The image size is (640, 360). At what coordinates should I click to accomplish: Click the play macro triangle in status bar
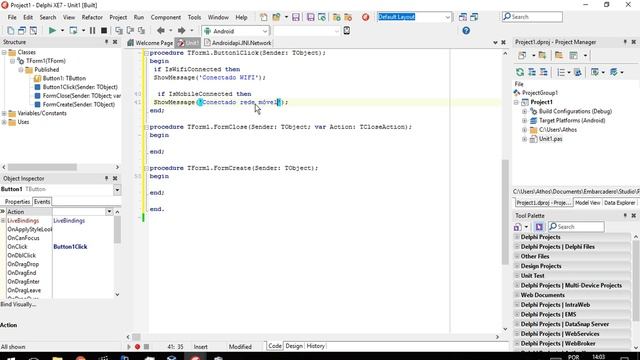click(129, 347)
